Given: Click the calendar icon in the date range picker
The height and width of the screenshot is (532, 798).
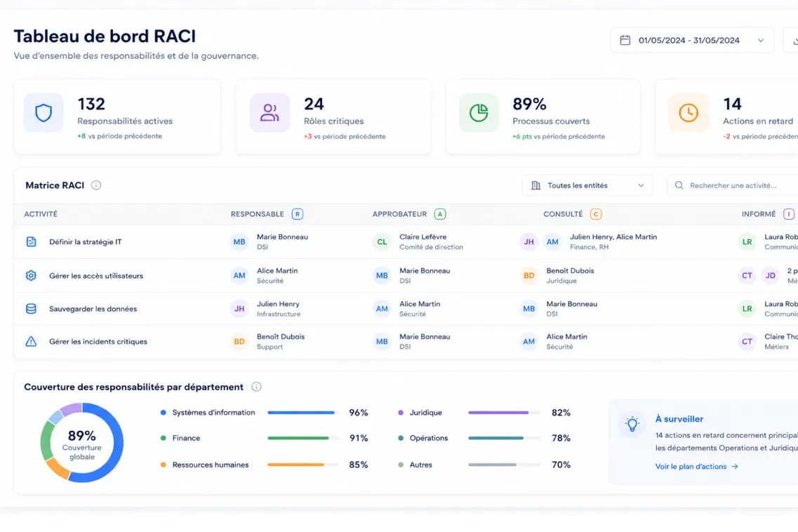Looking at the screenshot, I should (x=625, y=40).
